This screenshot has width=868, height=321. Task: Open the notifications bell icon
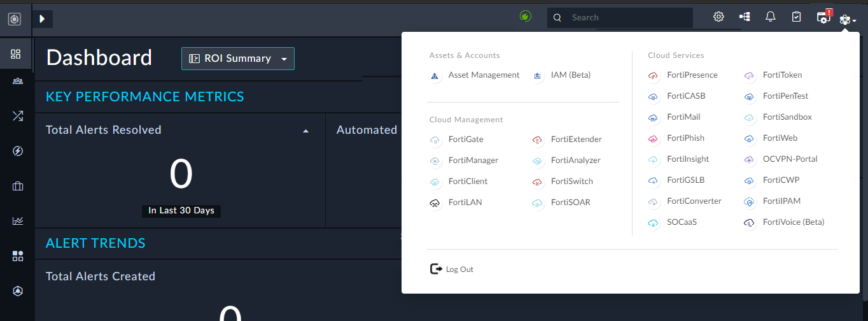click(x=771, y=17)
